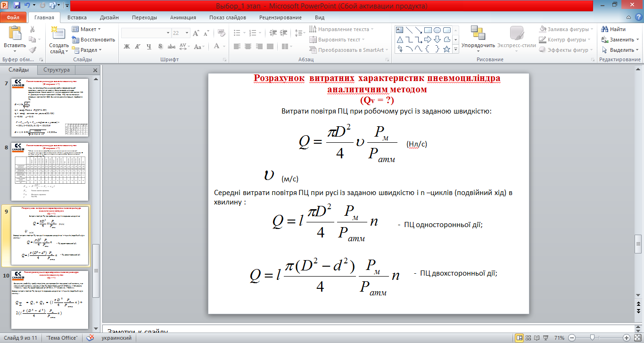Screen dimensions: 644x343
Task: Undo the last action in the quick access toolbar
Action: tap(27, 6)
